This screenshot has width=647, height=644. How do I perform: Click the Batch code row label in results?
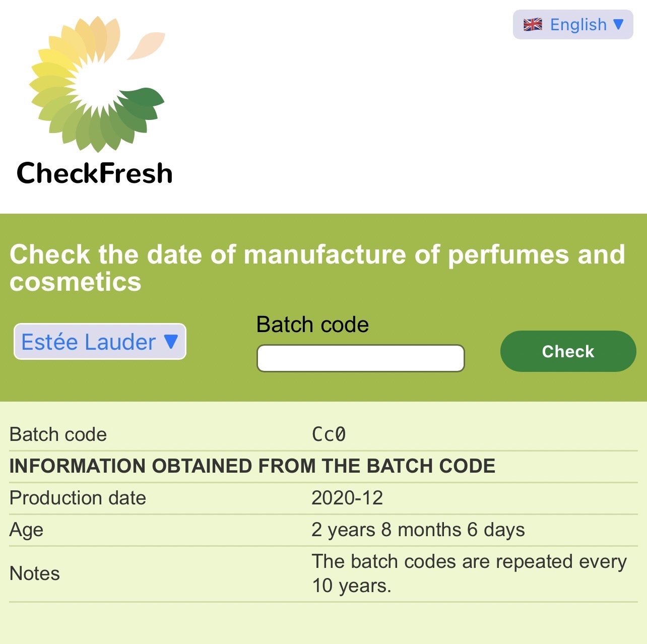click(58, 434)
